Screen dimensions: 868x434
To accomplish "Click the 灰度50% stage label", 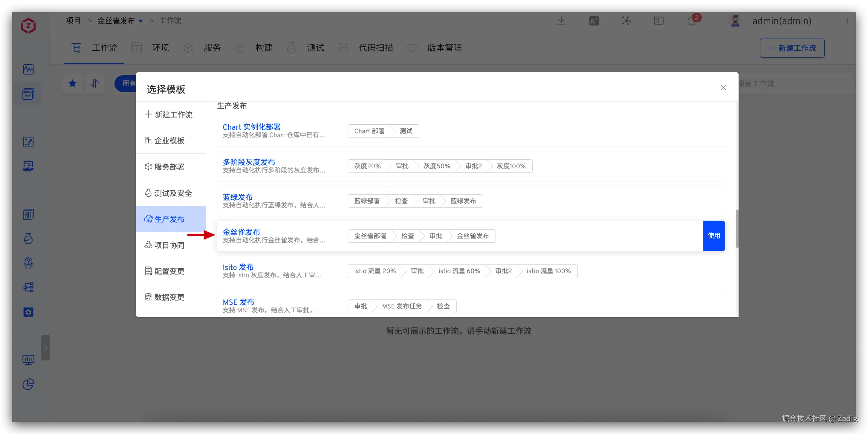I will (x=437, y=166).
